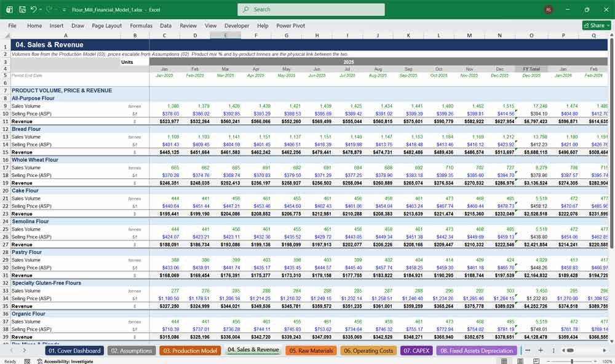Undo the last action
This screenshot has width=615, height=364.
click(x=33, y=9)
